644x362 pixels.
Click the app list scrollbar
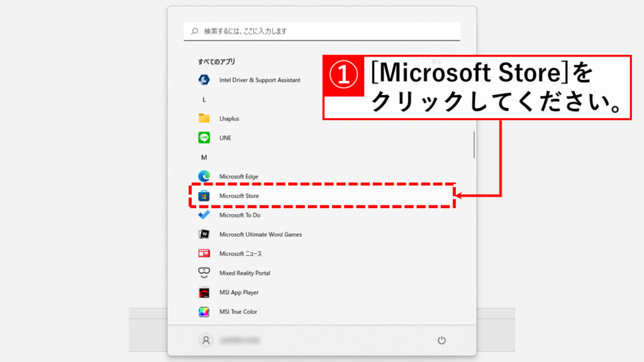[x=474, y=145]
